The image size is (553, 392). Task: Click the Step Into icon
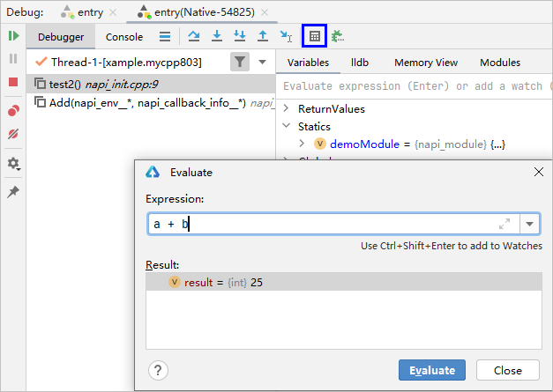pyautogui.click(x=217, y=36)
